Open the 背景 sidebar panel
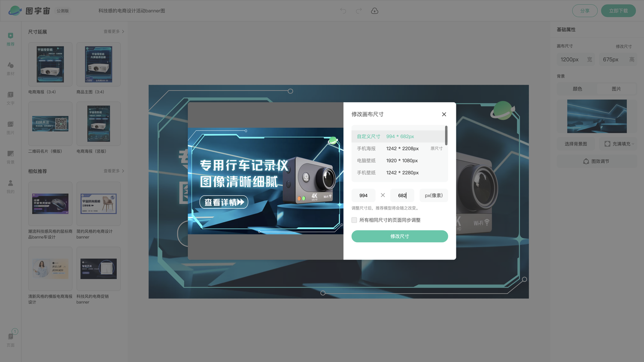This screenshot has height=362, width=644. [x=11, y=157]
